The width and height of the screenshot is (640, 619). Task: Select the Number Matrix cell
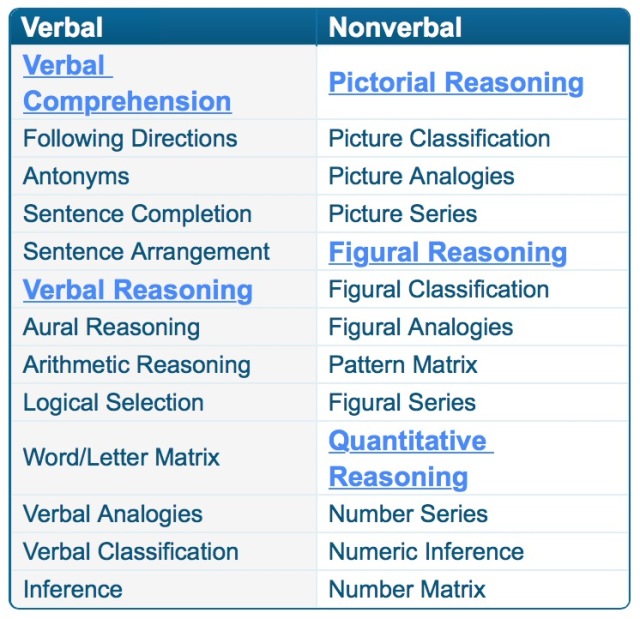coord(473,589)
